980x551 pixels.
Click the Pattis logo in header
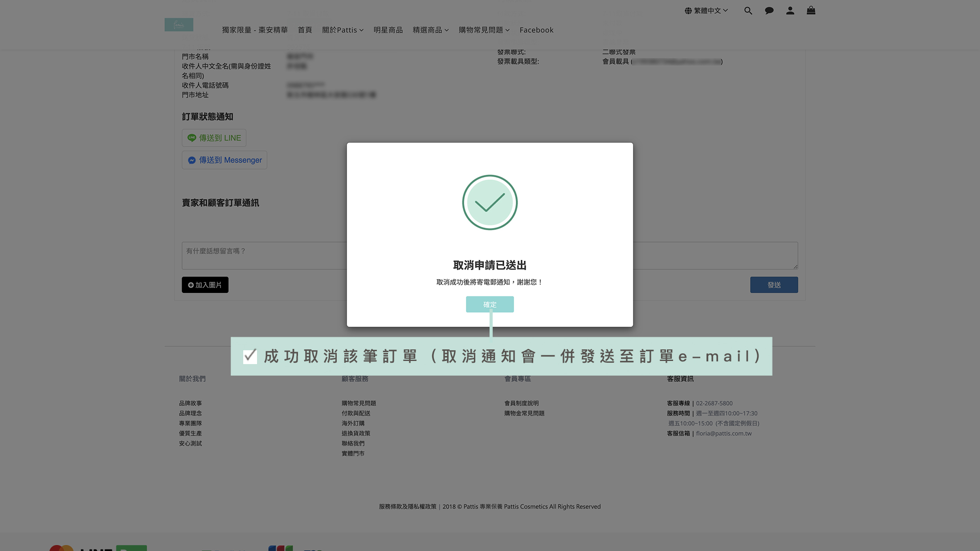[179, 24]
